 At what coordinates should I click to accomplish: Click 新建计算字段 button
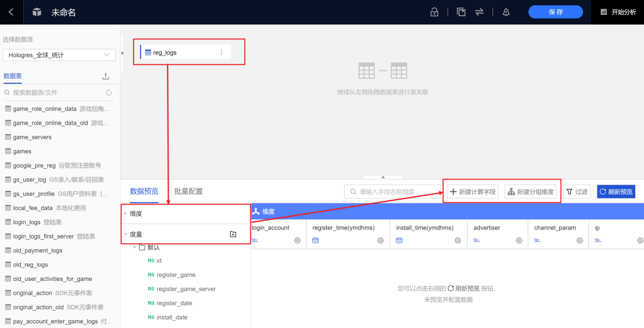[x=473, y=191]
